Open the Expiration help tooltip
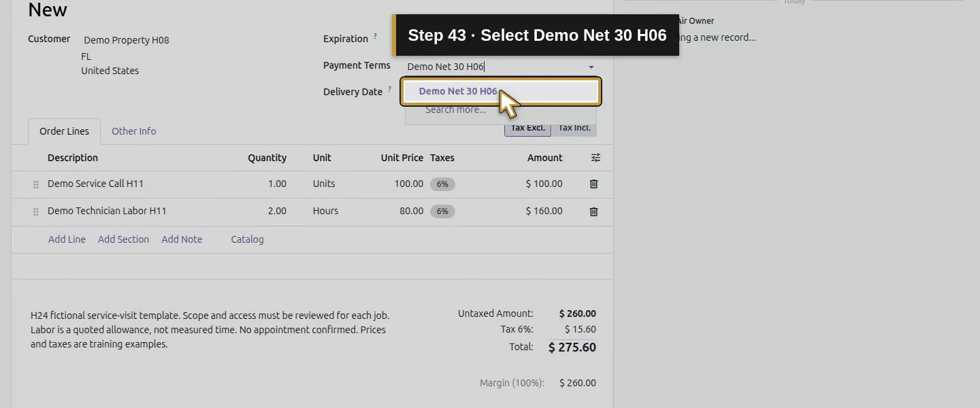The image size is (980, 408). [375, 37]
